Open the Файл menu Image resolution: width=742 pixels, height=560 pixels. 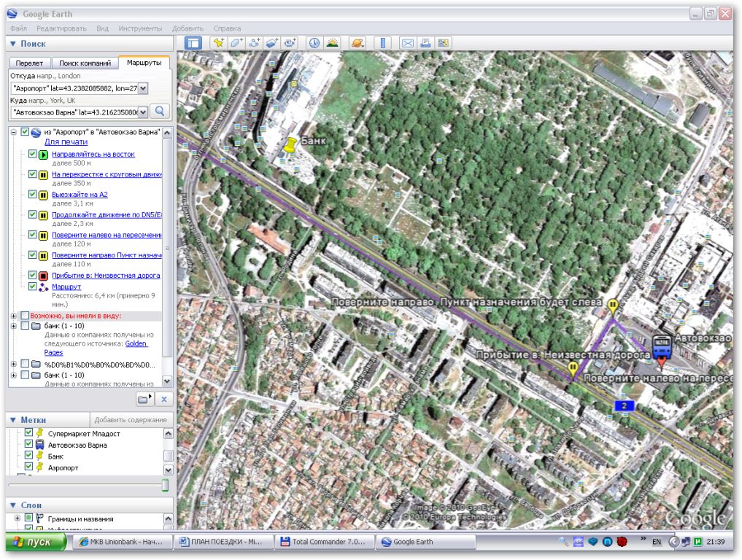18,28
